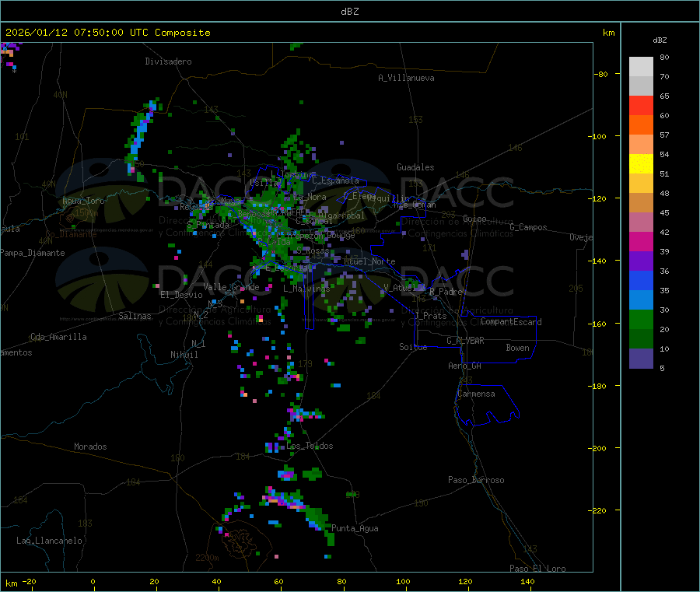Click the dBZ title at top
Image resolution: width=700 pixels, height=592 pixels.
(349, 12)
